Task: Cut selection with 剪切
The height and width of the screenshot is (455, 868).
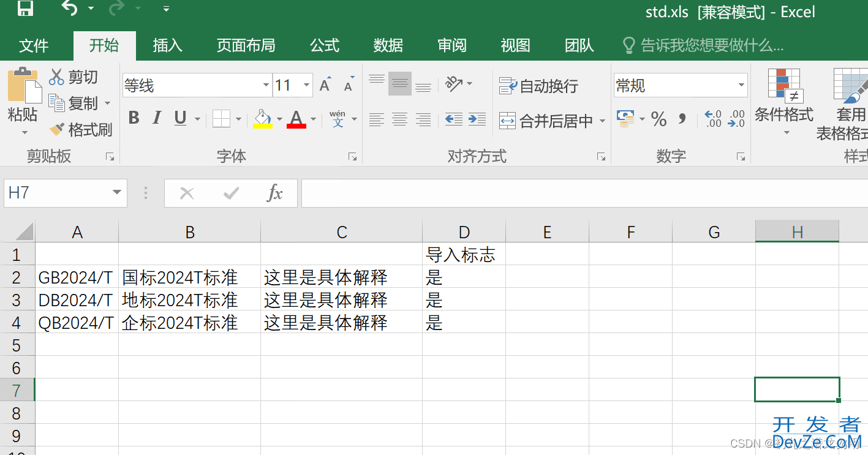Action: [x=74, y=77]
